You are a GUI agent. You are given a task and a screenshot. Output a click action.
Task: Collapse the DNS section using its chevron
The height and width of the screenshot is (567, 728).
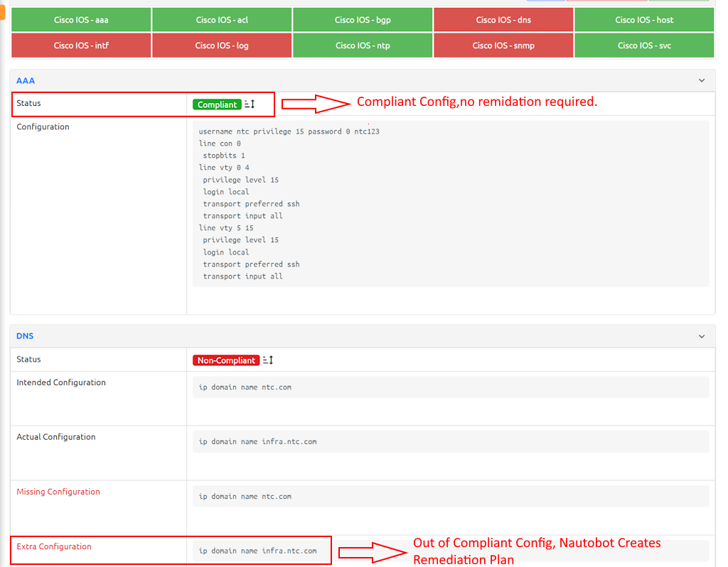(x=701, y=336)
